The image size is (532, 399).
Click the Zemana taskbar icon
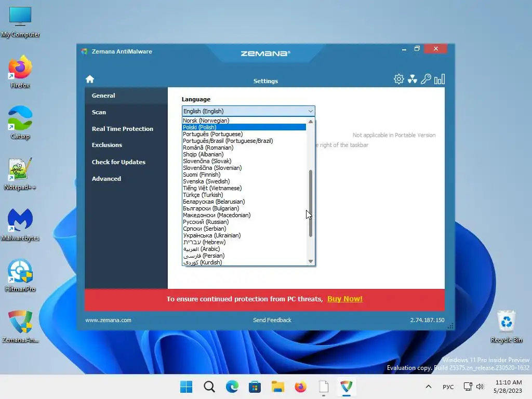click(x=347, y=387)
